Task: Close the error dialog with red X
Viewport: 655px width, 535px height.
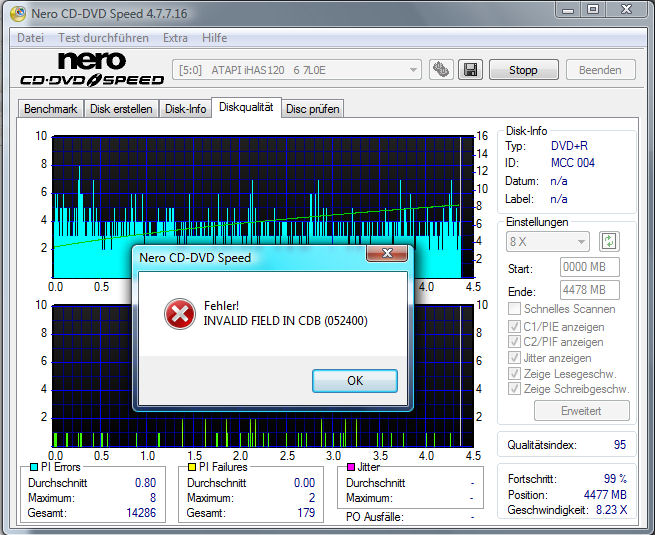Action: click(x=386, y=256)
